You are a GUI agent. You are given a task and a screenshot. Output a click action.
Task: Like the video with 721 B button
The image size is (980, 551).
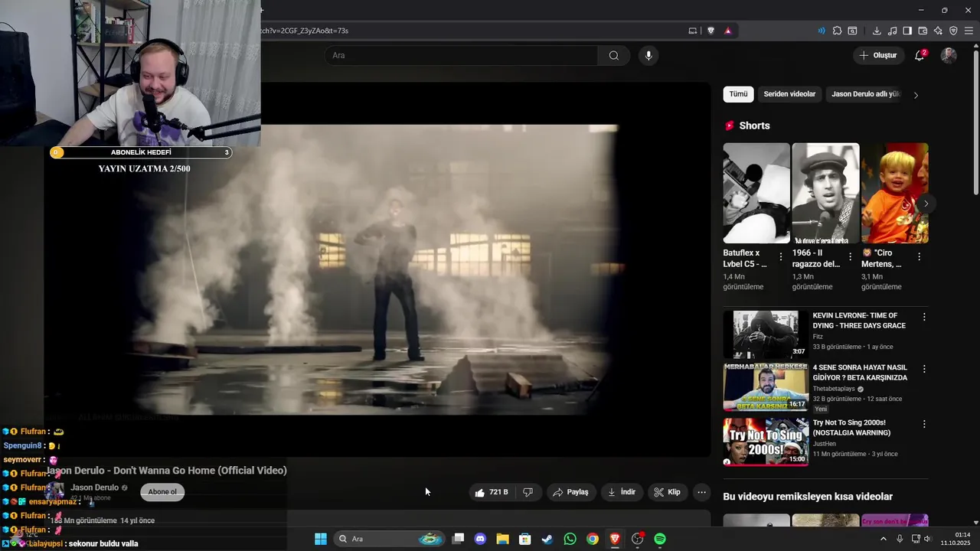tap(491, 492)
